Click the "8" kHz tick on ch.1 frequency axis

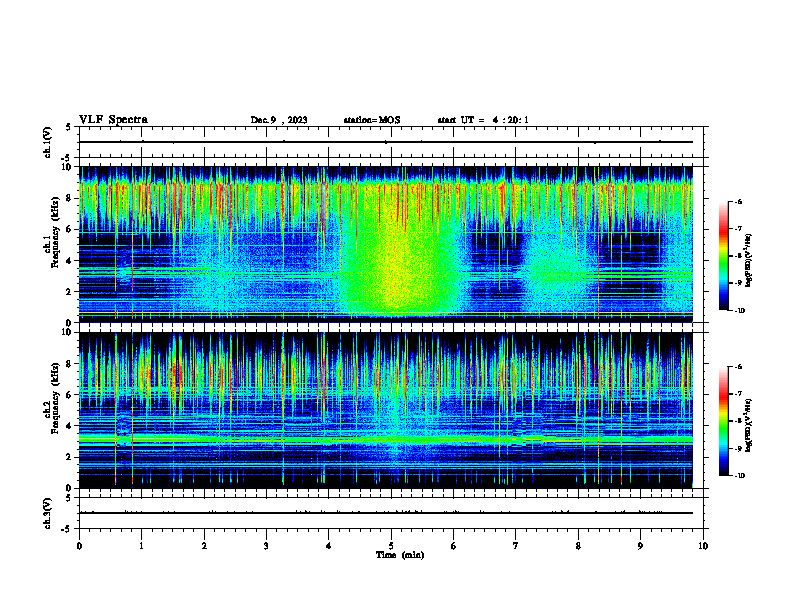69,198
